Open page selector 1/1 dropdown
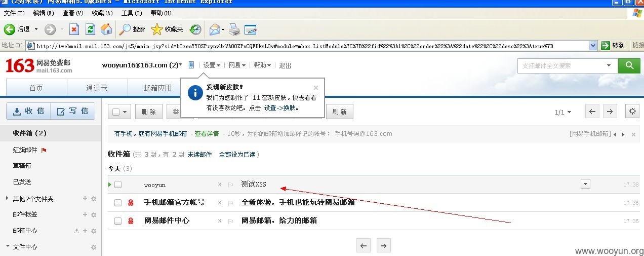This screenshot has height=256, width=644. coord(563,112)
